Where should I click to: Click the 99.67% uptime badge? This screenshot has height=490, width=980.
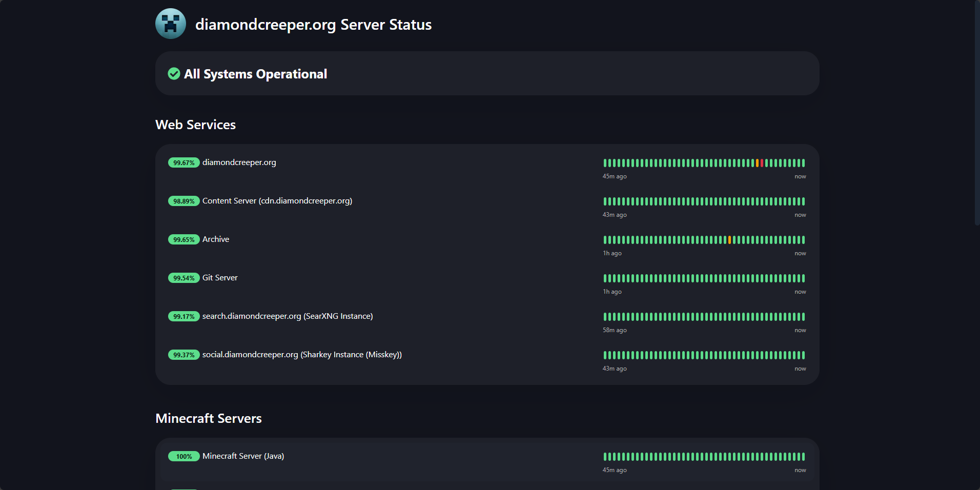(183, 162)
